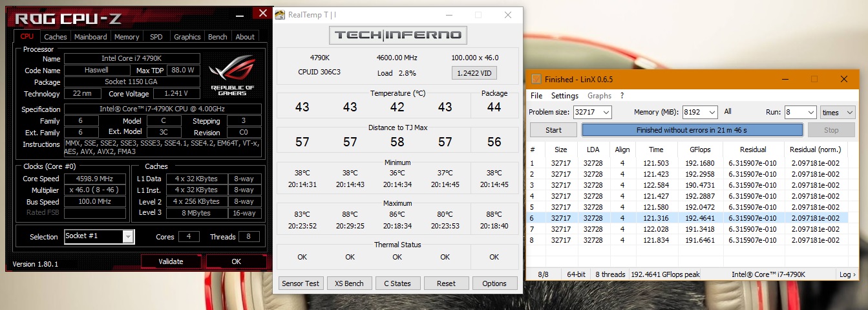The image size is (868, 310).
Task: Minimize the LinX window
Action: 784,79
